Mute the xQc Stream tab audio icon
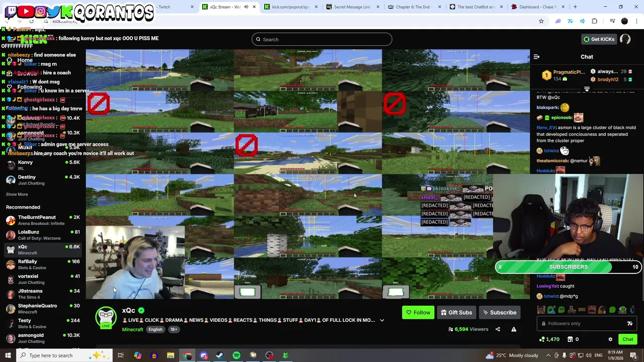 click(x=246, y=7)
